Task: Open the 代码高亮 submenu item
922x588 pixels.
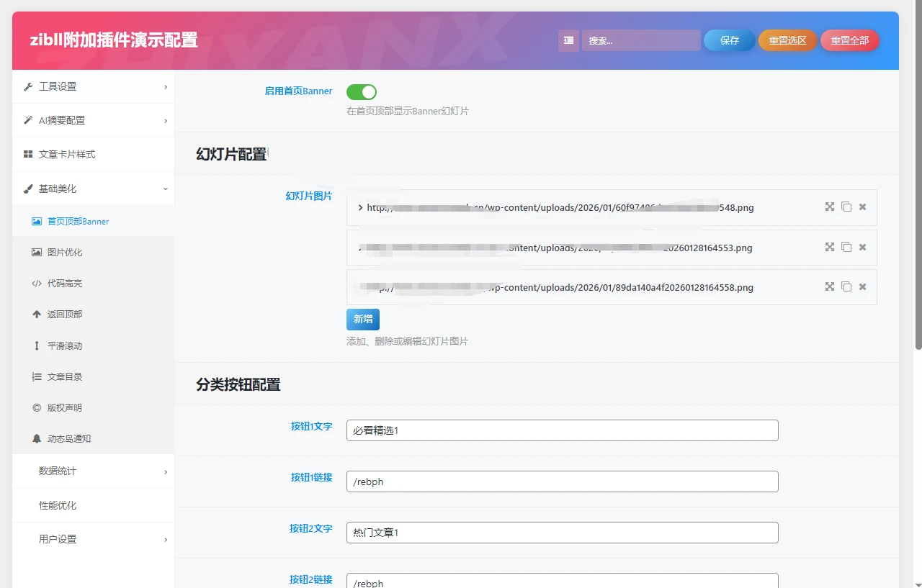Action: tap(65, 284)
